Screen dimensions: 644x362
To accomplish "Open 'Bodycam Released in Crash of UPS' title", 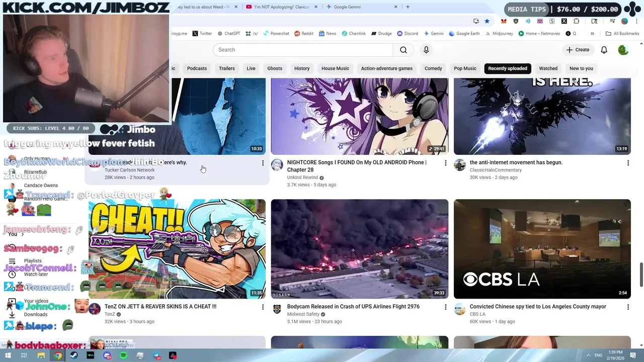I will 353,306.
